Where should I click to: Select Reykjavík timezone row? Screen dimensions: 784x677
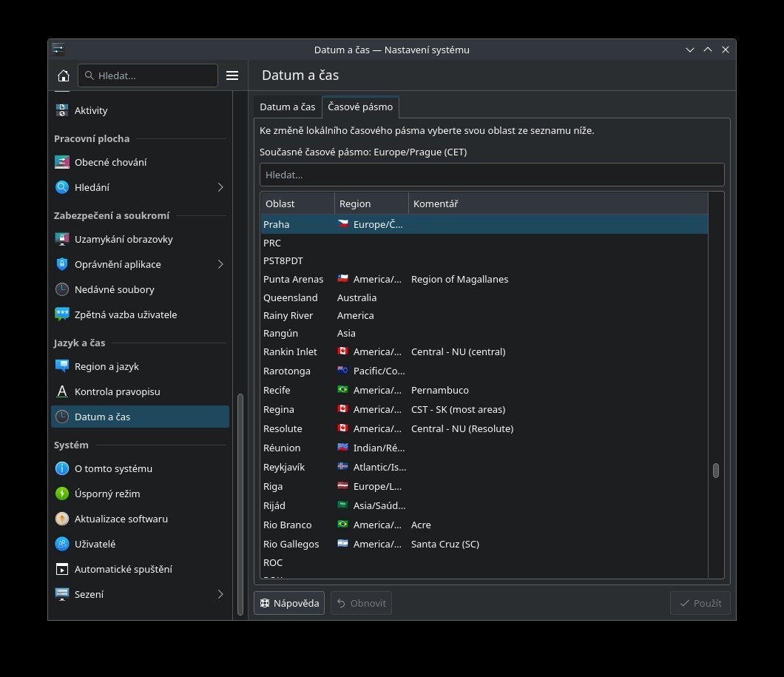[284, 467]
